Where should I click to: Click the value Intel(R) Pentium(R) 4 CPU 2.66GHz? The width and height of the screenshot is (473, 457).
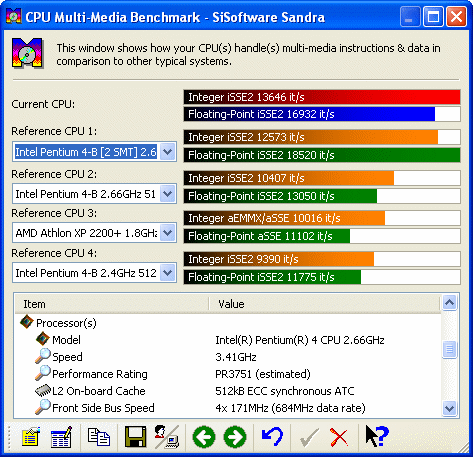coord(300,340)
